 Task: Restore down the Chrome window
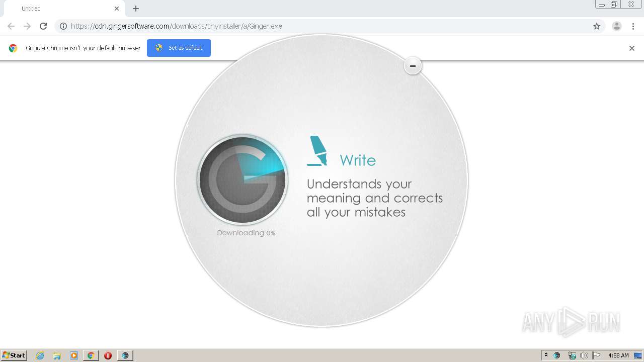click(x=614, y=5)
